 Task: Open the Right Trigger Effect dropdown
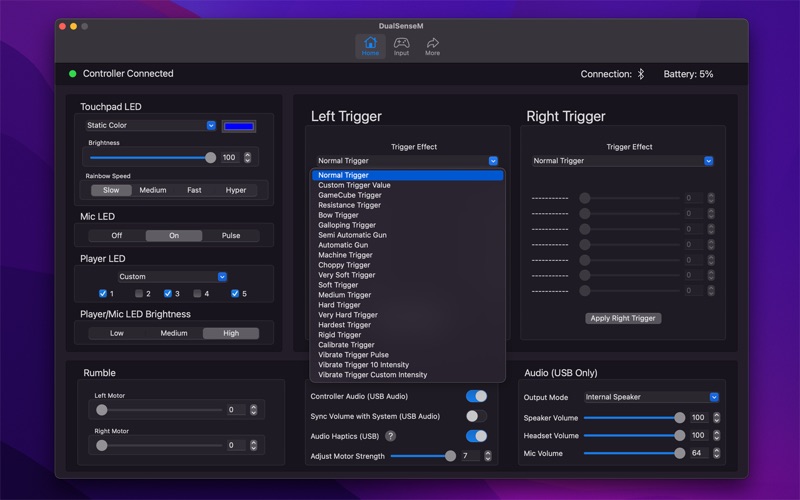point(622,161)
